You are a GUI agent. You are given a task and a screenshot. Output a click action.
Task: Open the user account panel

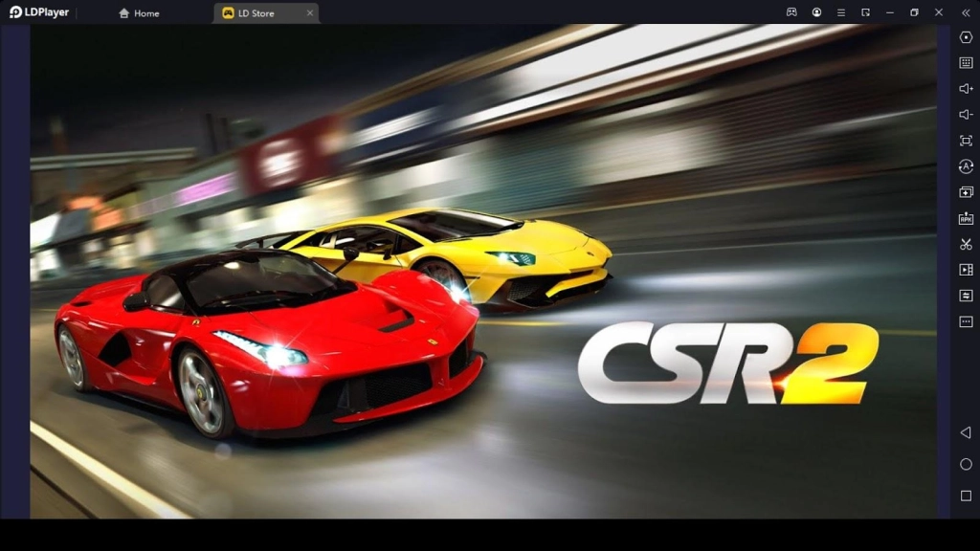point(817,12)
